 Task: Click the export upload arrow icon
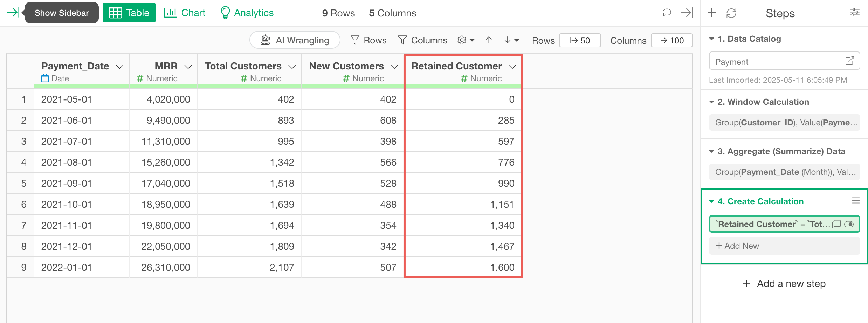(x=489, y=40)
